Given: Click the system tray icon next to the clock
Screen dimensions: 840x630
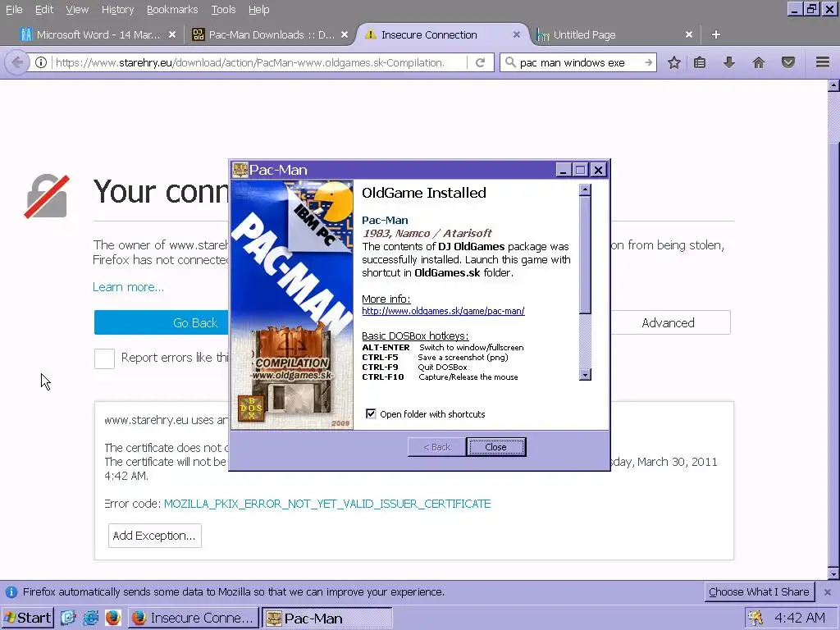Looking at the screenshot, I should pyautogui.click(x=756, y=619).
